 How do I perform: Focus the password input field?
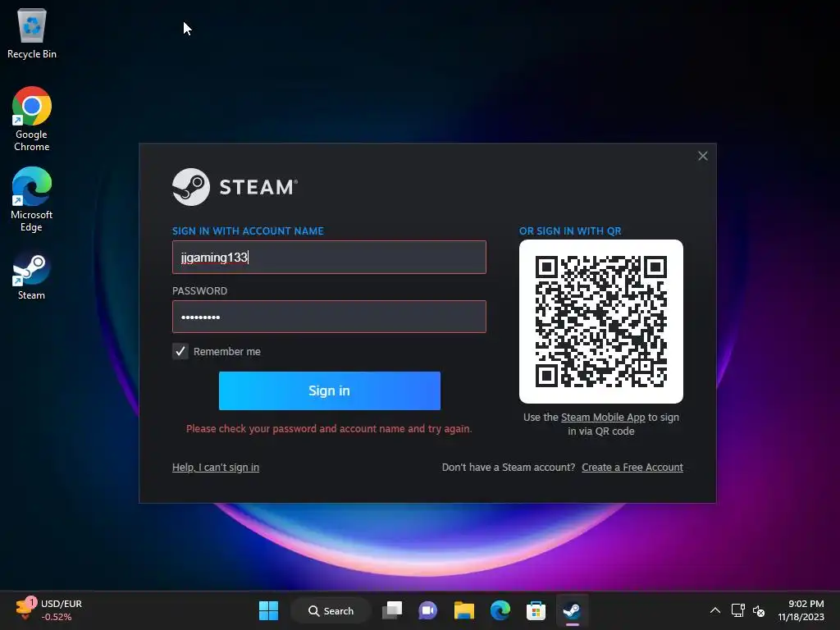pyautogui.click(x=329, y=317)
